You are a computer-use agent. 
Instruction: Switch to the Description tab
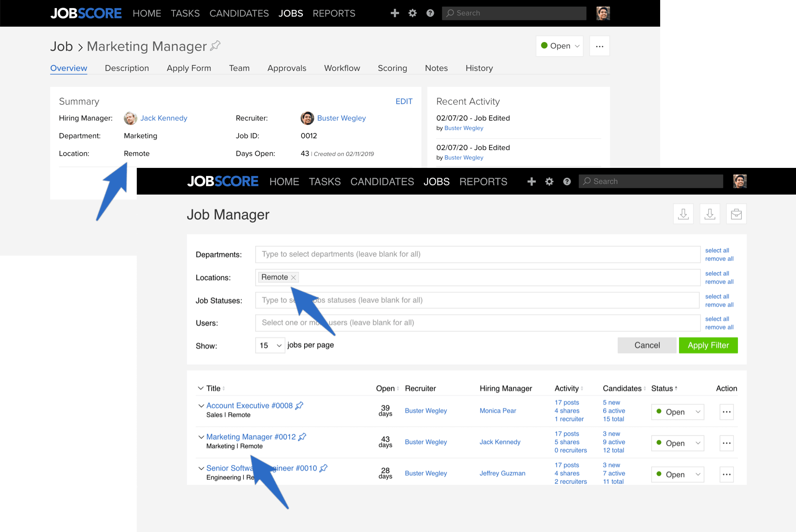coord(127,68)
